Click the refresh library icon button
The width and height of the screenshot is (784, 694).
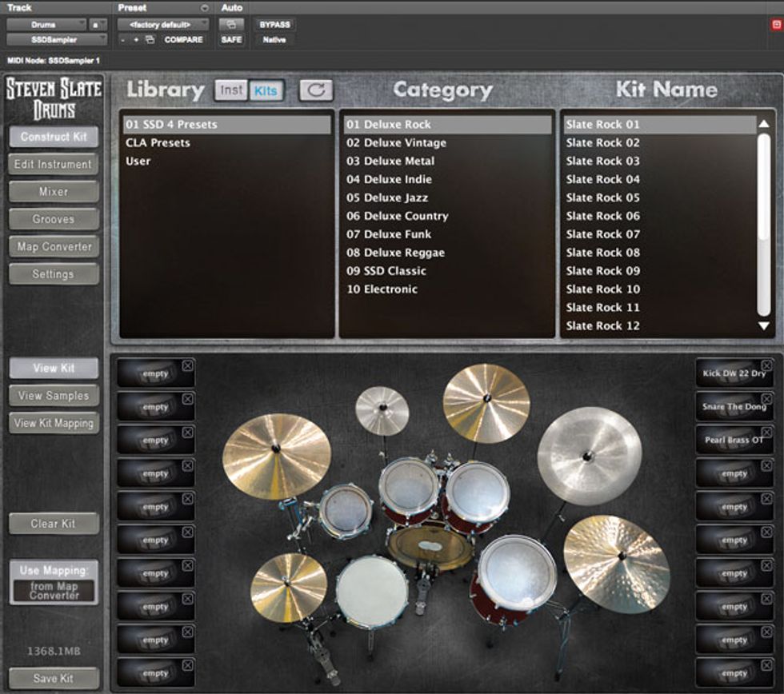tap(315, 90)
